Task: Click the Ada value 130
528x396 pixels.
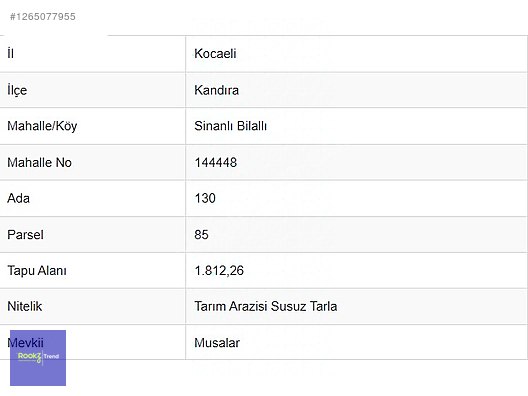Action: click(205, 198)
